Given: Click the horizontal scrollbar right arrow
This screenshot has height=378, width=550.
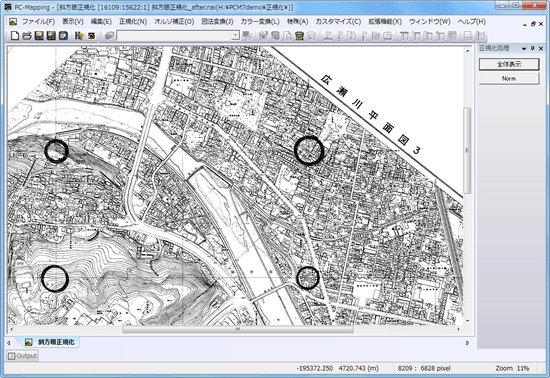Looking at the screenshot, I should point(458,329).
